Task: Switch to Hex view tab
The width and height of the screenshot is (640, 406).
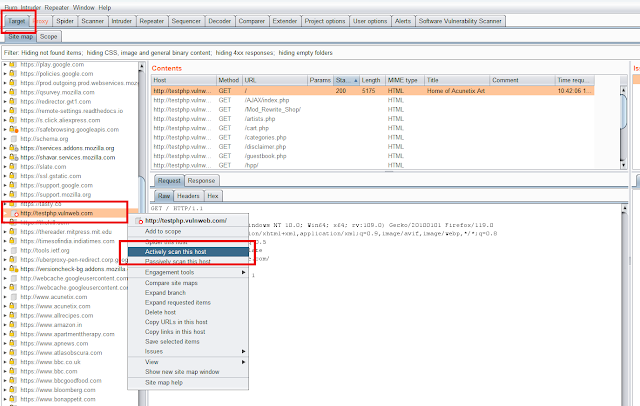Action: 213,196
